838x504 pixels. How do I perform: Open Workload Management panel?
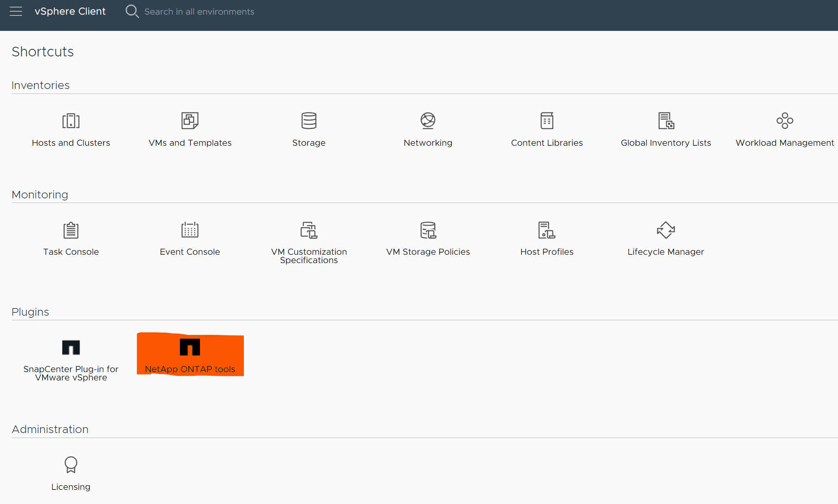[784, 127]
